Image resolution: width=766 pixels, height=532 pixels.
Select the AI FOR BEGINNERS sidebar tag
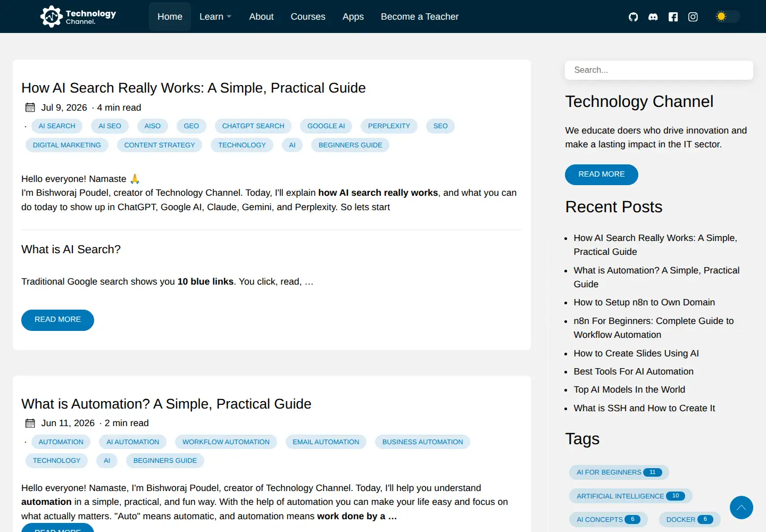pos(619,472)
